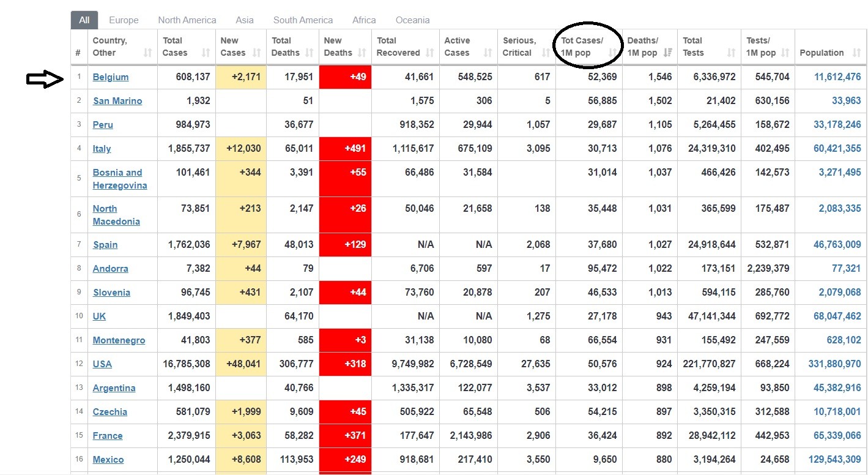The image size is (868, 475).
Task: Click sort icon in Total Tests header
Action: coord(731,53)
